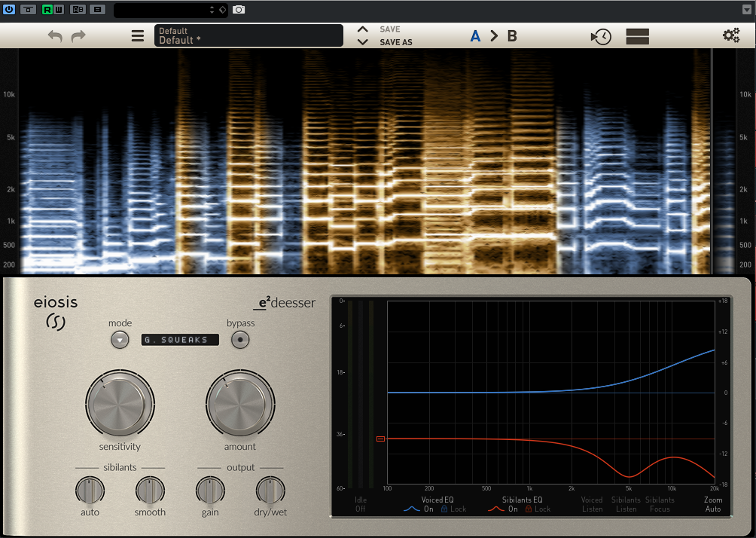The height and width of the screenshot is (538, 756).
Task: Click the eiosis logo
Action: click(56, 313)
